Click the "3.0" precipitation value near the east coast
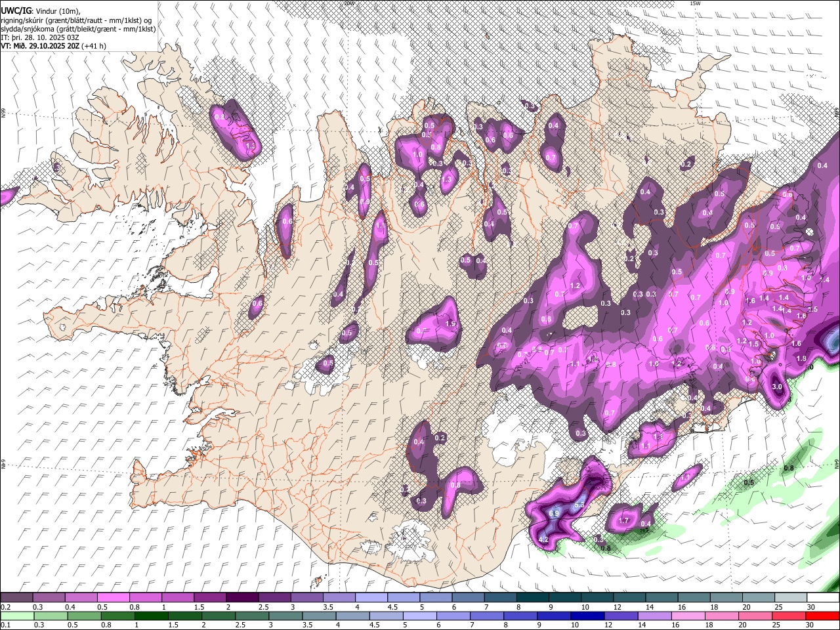The height and width of the screenshot is (630, 840). tap(777, 387)
